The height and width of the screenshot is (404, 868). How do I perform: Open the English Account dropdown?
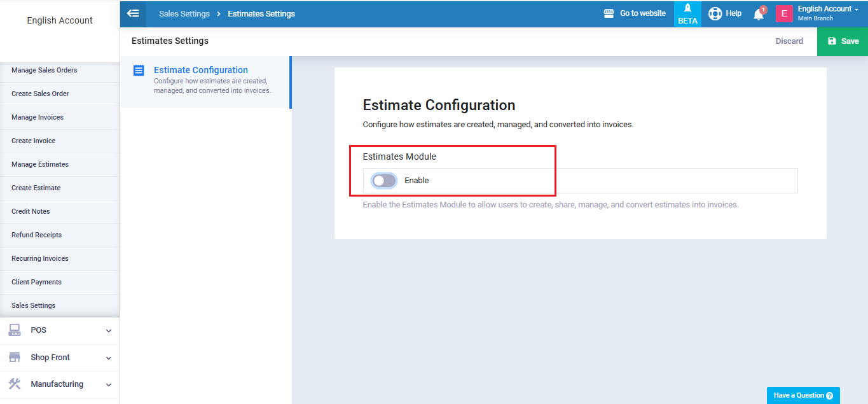(x=828, y=9)
